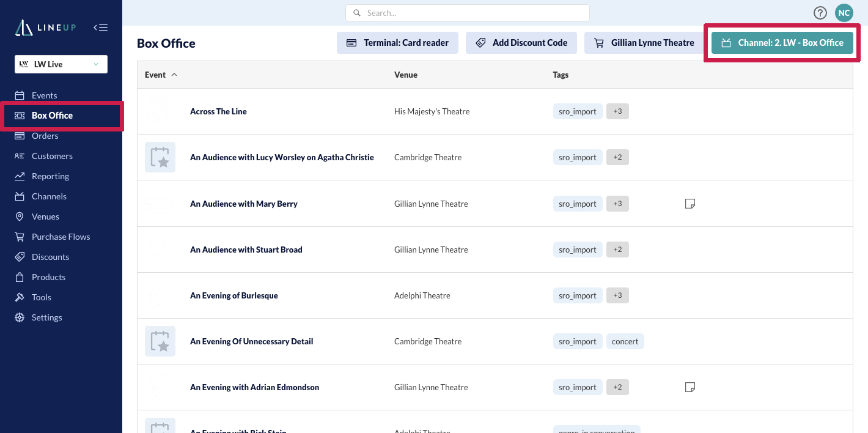Collapse the sidebar menu
This screenshot has height=433, width=868.
click(100, 28)
